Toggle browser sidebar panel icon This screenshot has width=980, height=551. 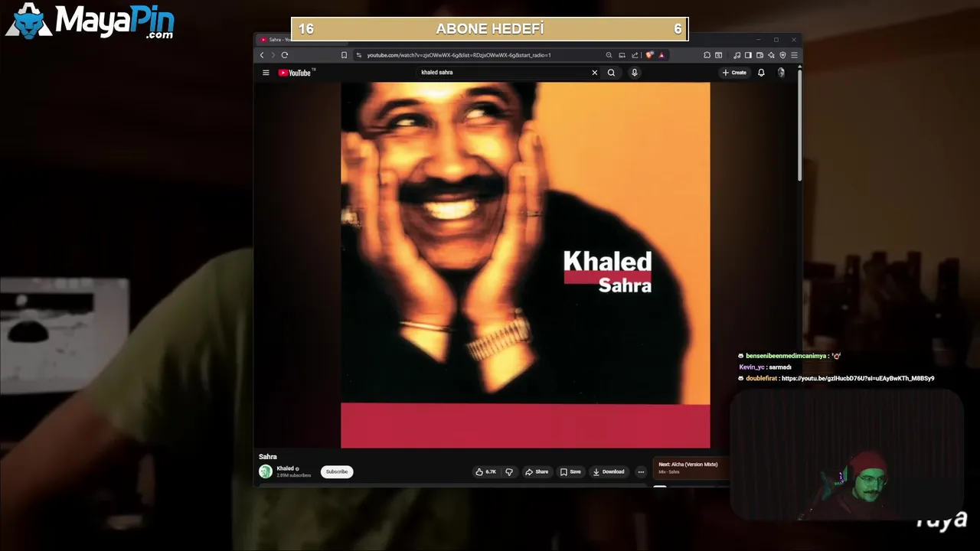click(x=748, y=55)
